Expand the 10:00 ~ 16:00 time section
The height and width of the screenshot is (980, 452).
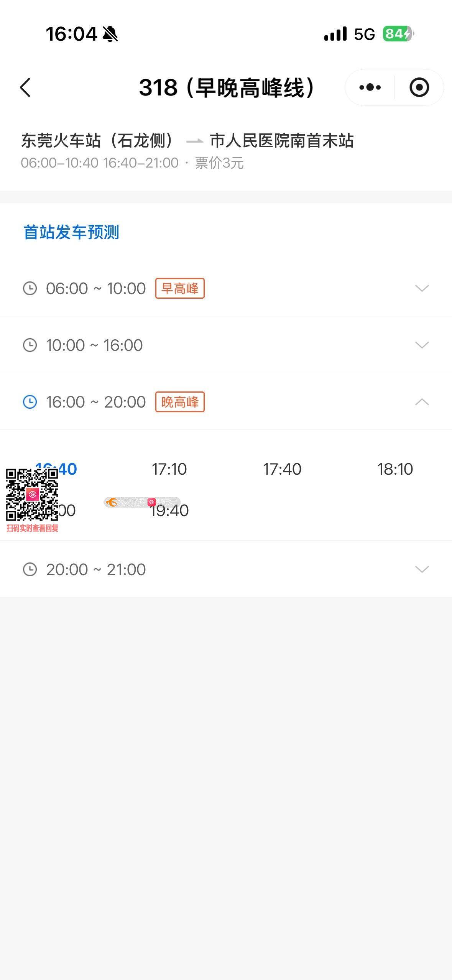(x=422, y=345)
